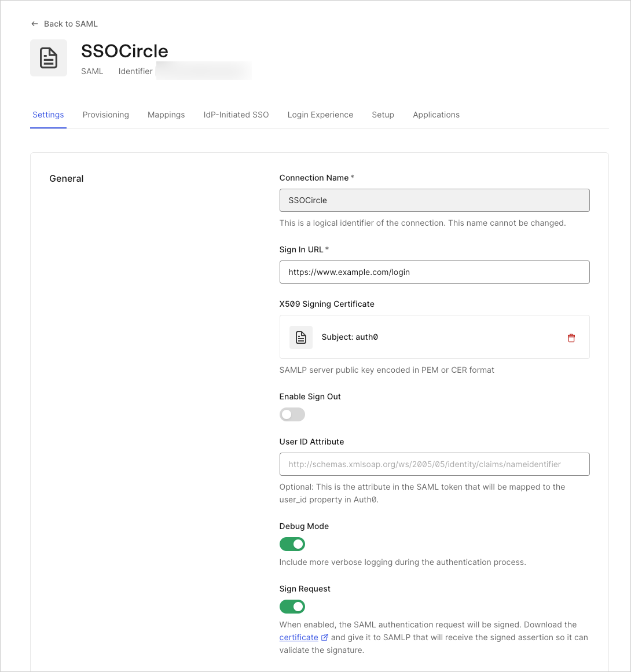
Task: Disable Debug Mode
Action: (x=292, y=544)
